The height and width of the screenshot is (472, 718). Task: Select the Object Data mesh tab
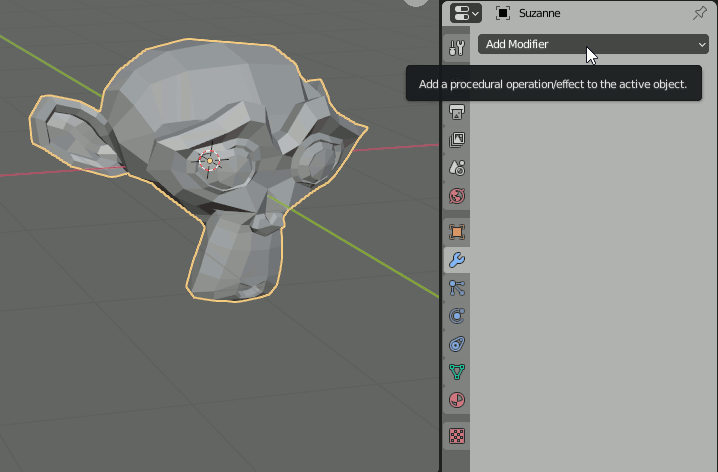(x=456, y=372)
